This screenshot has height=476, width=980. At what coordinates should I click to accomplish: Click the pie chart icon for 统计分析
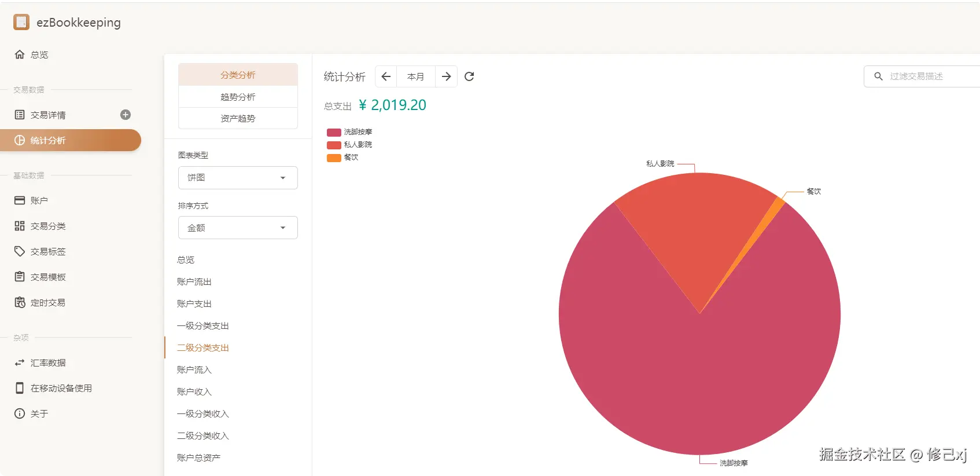coord(20,140)
